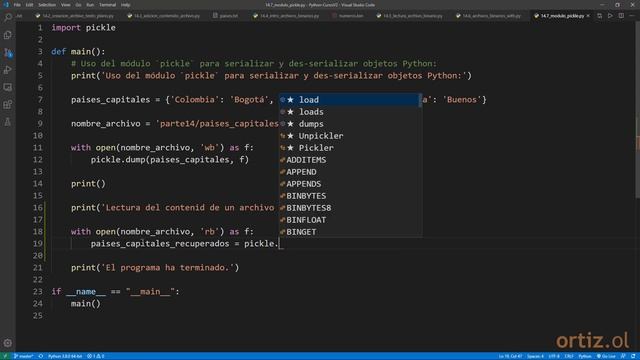Click 'import pickle' on line 1
Viewport: 640px width, 360px height.
(83, 28)
